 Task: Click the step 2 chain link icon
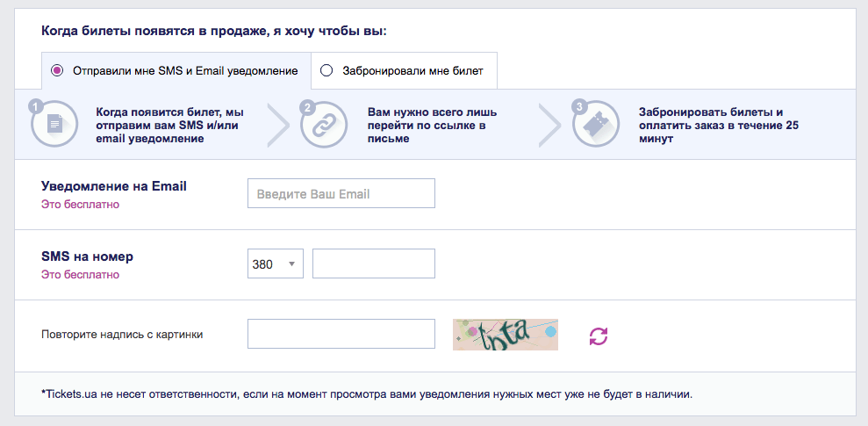(x=324, y=125)
